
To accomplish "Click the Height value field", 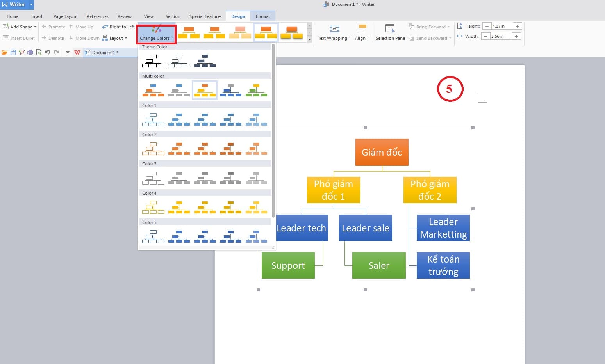I will pos(502,26).
